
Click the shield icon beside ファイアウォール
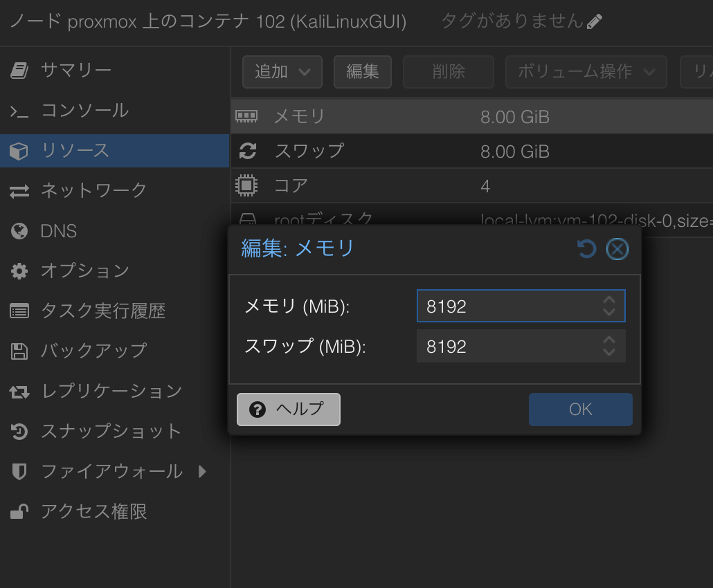[19, 471]
